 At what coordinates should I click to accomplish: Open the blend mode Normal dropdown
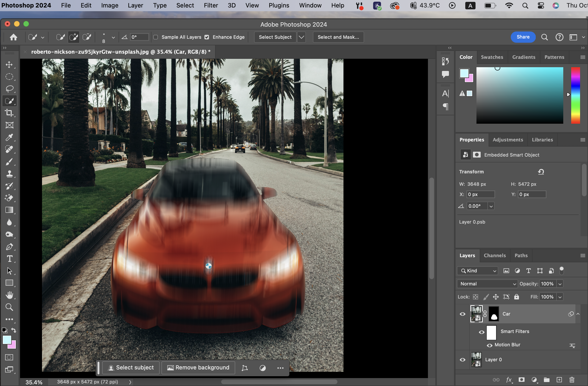click(487, 284)
